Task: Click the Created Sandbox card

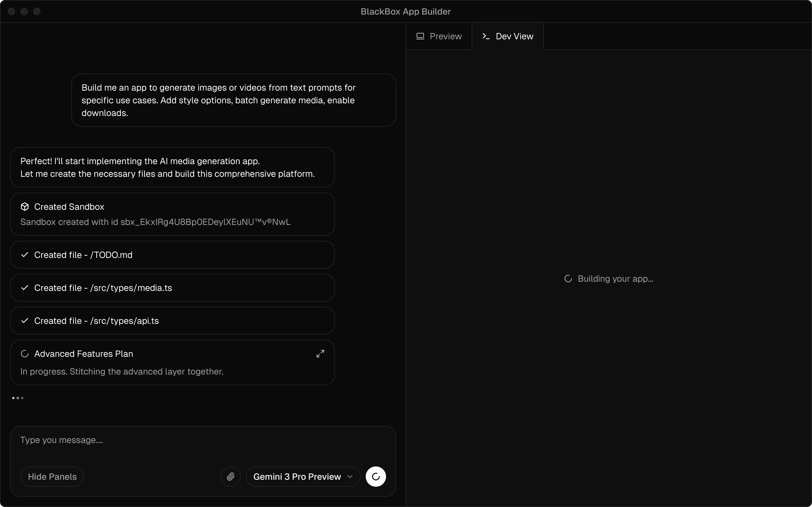Action: [x=172, y=215]
